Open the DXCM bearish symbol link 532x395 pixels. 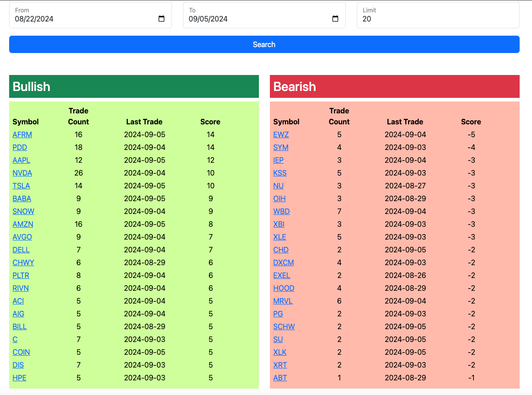point(284,262)
